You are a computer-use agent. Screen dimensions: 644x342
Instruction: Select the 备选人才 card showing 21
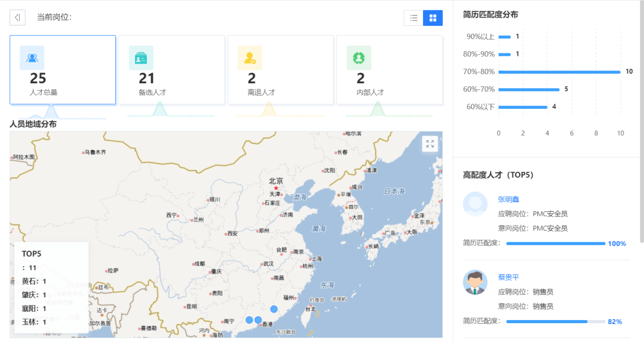(x=172, y=70)
